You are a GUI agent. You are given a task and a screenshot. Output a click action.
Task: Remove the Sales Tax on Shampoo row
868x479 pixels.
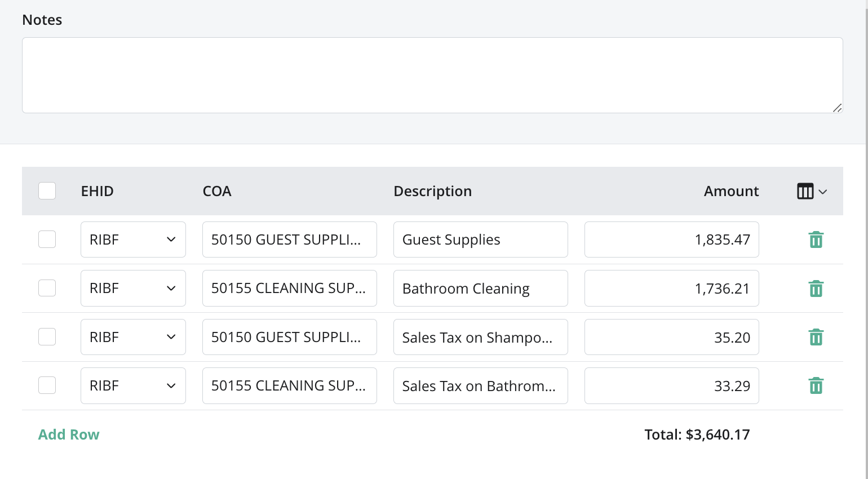[816, 337]
